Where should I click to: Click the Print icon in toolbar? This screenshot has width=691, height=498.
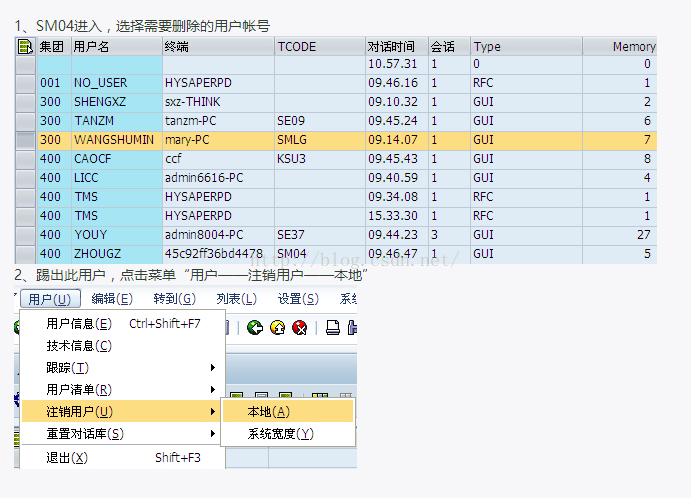click(333, 327)
